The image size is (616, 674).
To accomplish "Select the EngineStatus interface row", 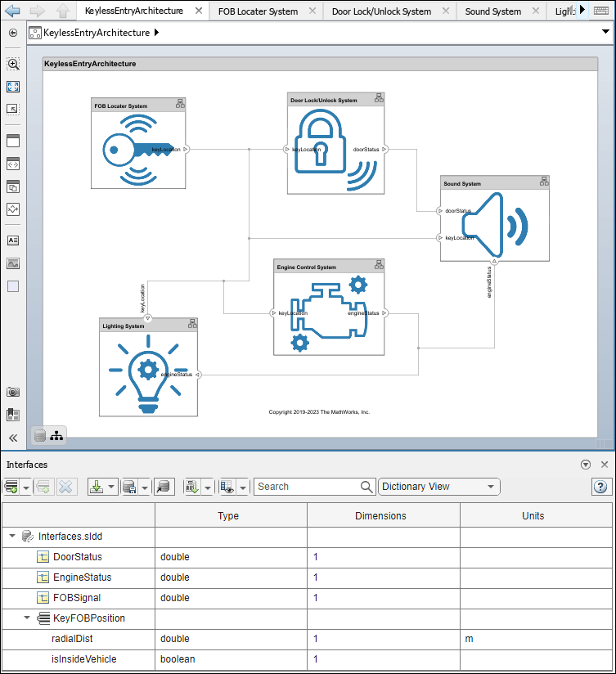I will (x=307, y=577).
